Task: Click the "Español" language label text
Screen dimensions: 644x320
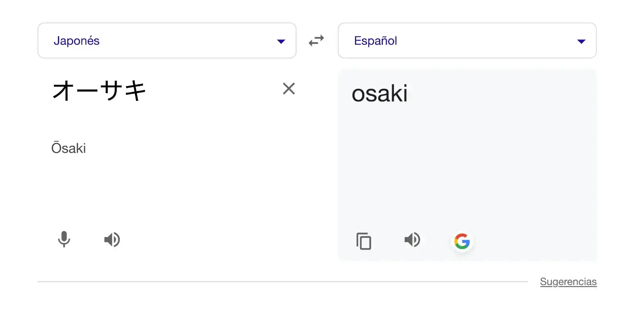Action: coord(375,41)
